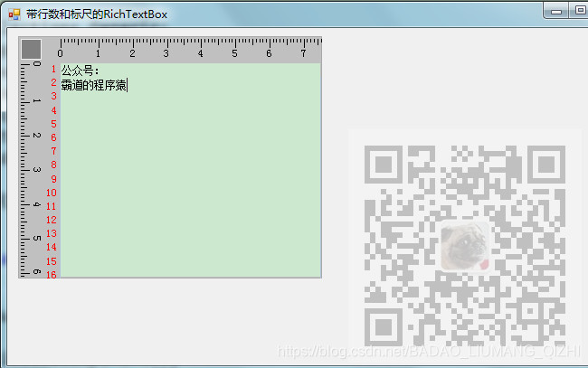588x368 pixels.
Task: Click mark 7 on horizontal ruler
Action: click(303, 53)
